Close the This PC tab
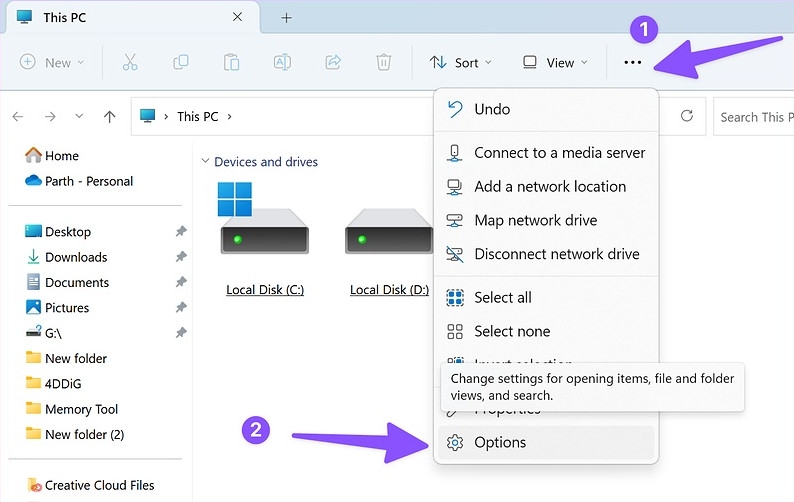This screenshot has height=502, width=794. pyautogui.click(x=237, y=17)
